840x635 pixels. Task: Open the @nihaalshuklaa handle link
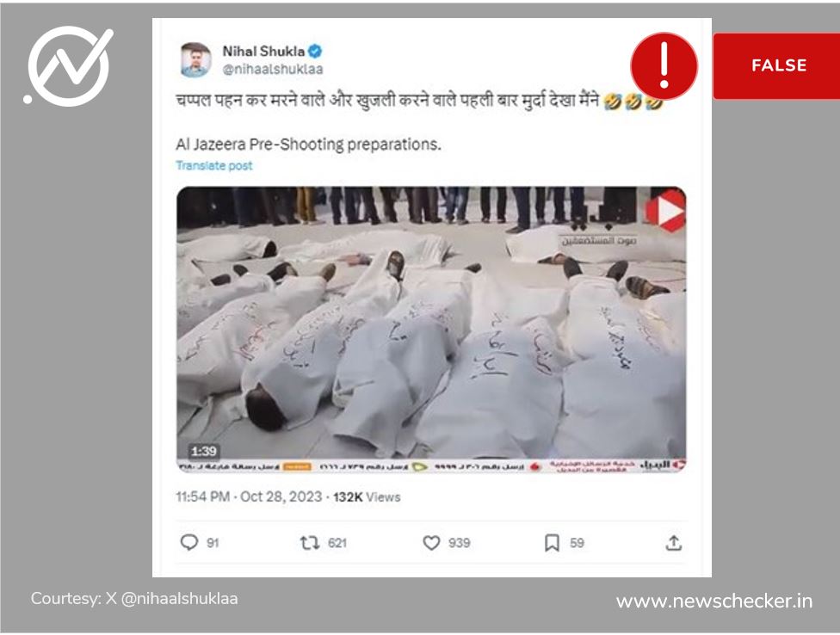pyautogui.click(x=273, y=69)
